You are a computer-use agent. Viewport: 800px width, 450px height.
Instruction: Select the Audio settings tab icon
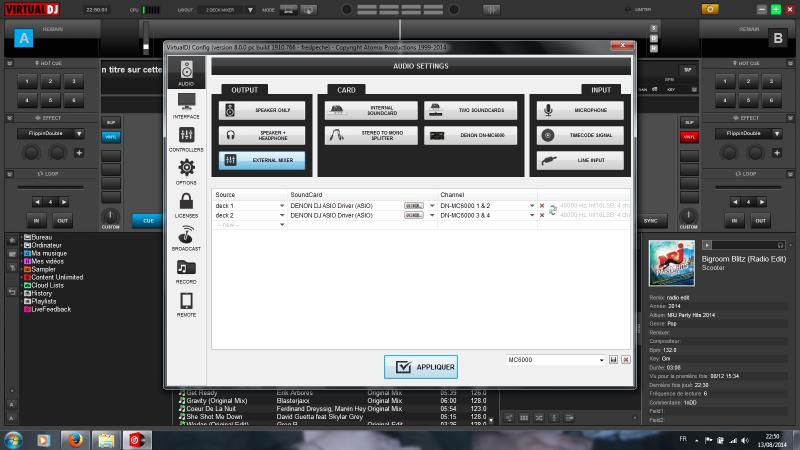(x=185, y=71)
